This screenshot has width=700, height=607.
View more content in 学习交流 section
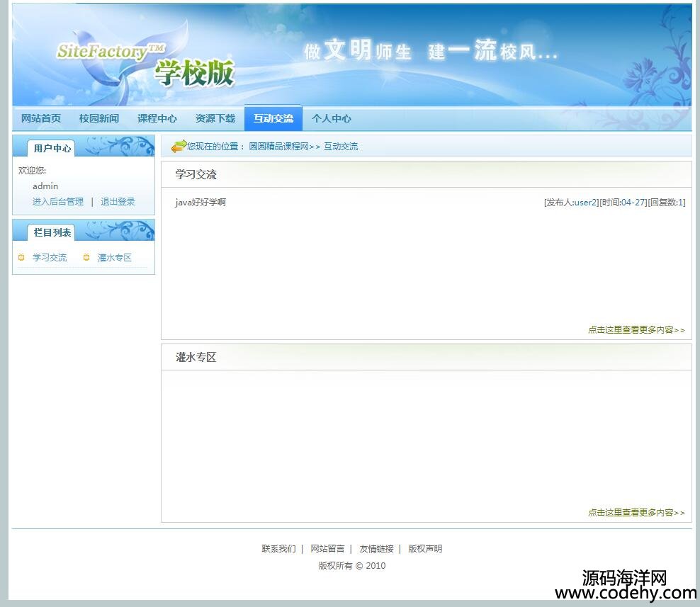click(x=636, y=330)
